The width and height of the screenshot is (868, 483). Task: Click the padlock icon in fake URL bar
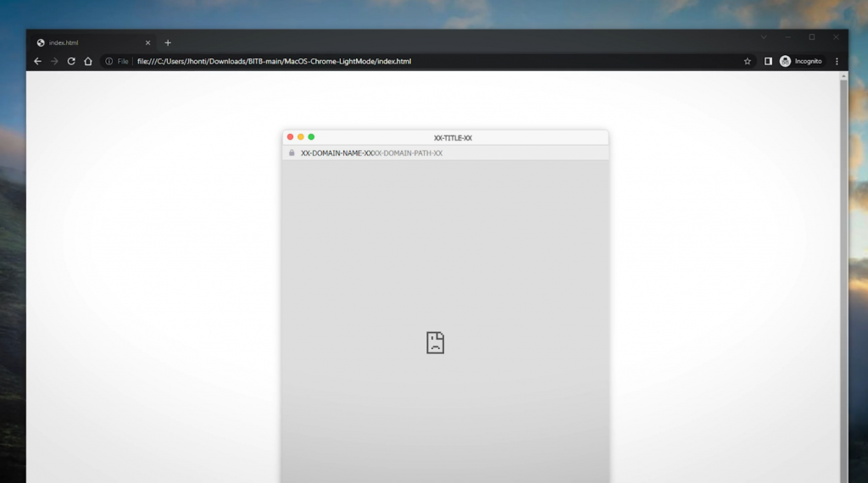pyautogui.click(x=292, y=153)
